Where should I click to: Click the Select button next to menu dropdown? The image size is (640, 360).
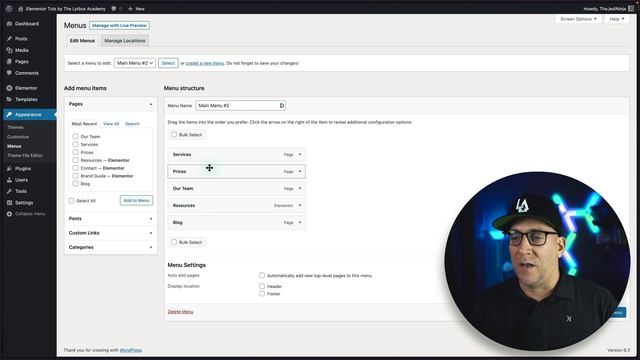(x=168, y=63)
